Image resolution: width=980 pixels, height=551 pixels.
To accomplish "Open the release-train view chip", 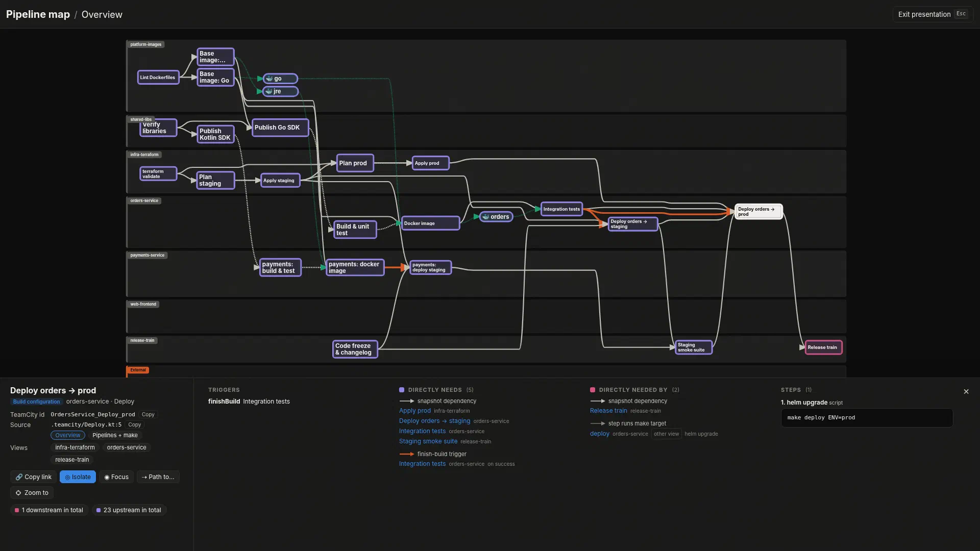I will (x=72, y=460).
